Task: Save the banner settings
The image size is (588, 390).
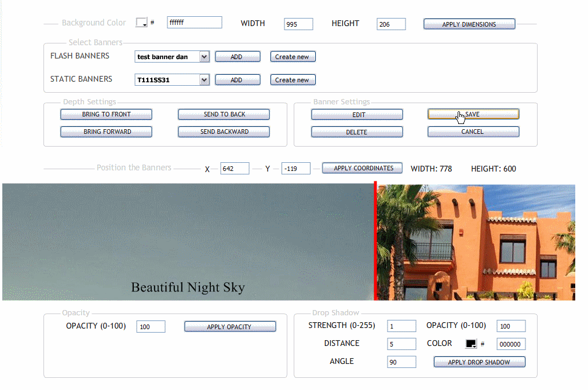Action: pyautogui.click(x=473, y=114)
